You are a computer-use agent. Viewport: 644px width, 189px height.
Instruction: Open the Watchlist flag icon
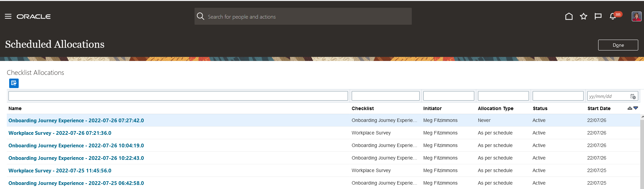coord(598,16)
